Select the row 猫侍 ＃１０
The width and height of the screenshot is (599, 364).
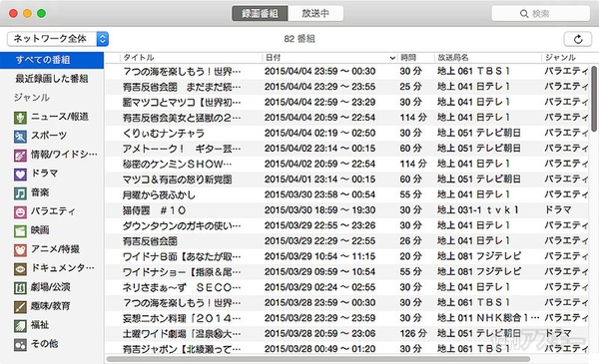pyautogui.click(x=346, y=210)
